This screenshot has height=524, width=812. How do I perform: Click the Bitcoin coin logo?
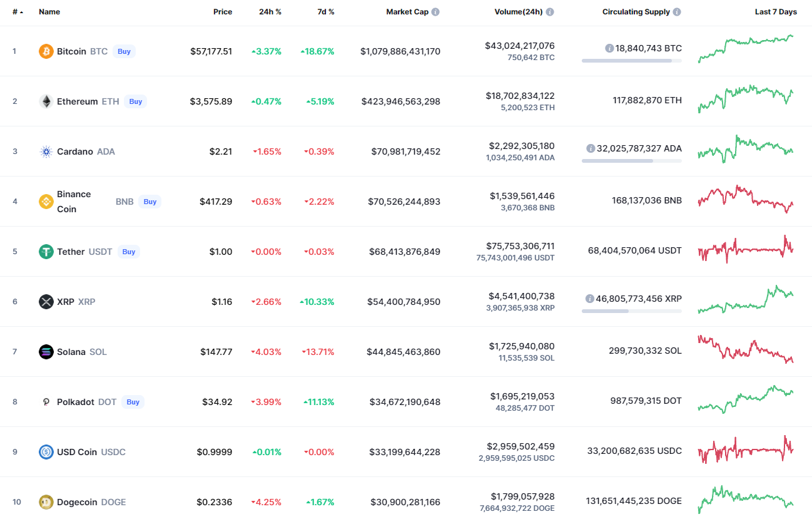coord(46,51)
